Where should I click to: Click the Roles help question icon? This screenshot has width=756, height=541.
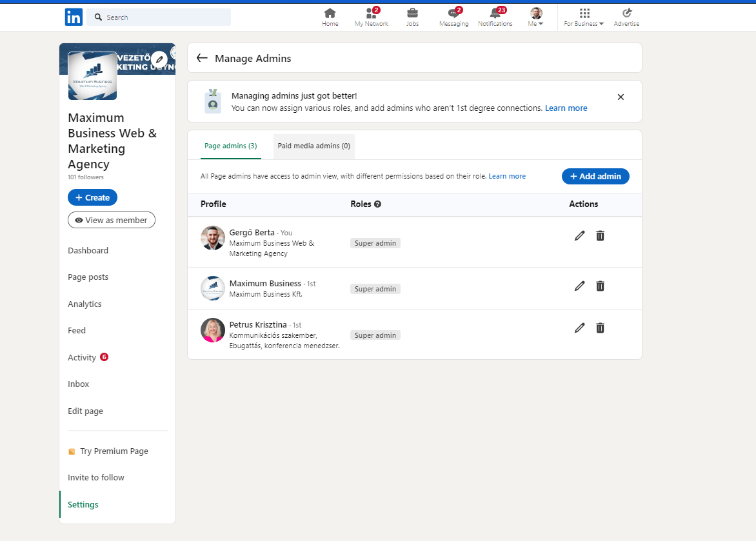coord(377,204)
